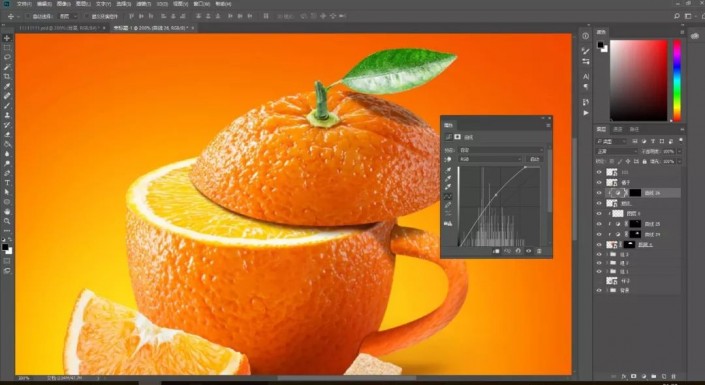This screenshot has width=705, height=385.
Task: Add layer style with the fx icon
Action: pyautogui.click(x=624, y=376)
